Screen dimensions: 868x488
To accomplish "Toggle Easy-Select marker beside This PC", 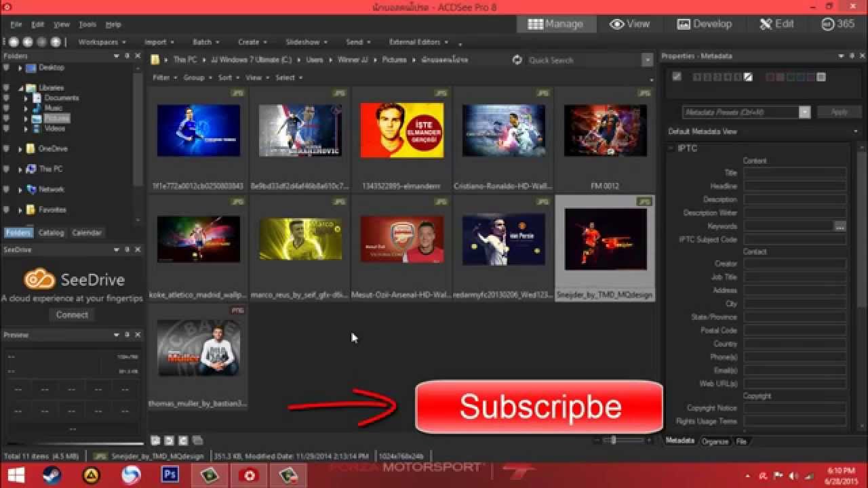I will (x=7, y=169).
